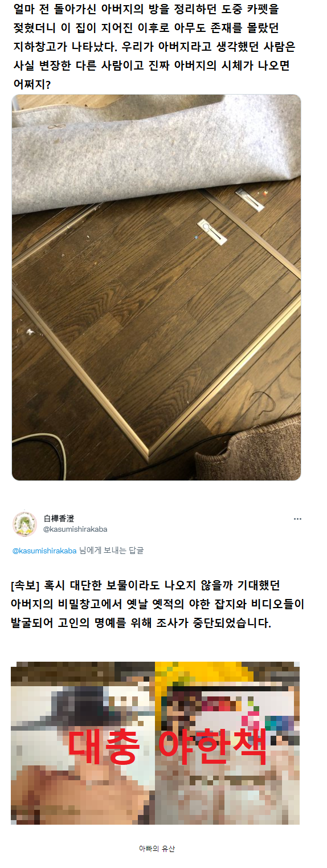The height and width of the screenshot is (868, 327).
Task: Click the 아빠의 유산 caption
Action: pos(157,848)
